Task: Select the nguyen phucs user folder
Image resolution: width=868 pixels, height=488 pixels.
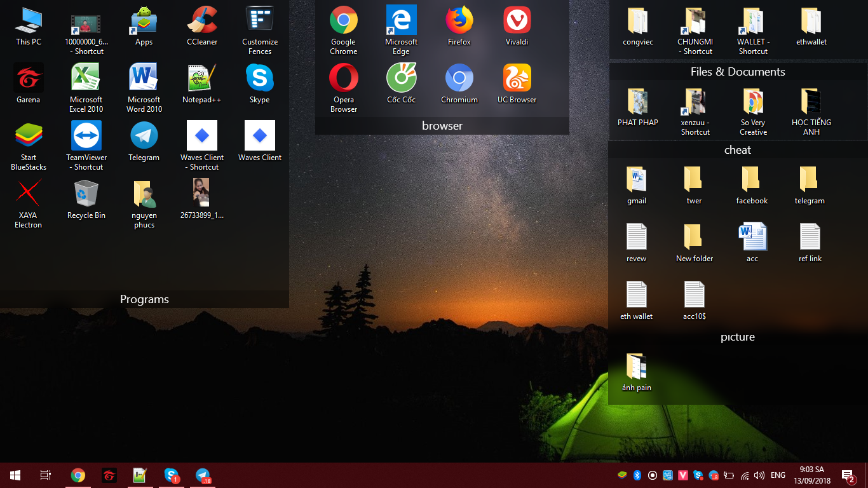Action: click(x=144, y=204)
